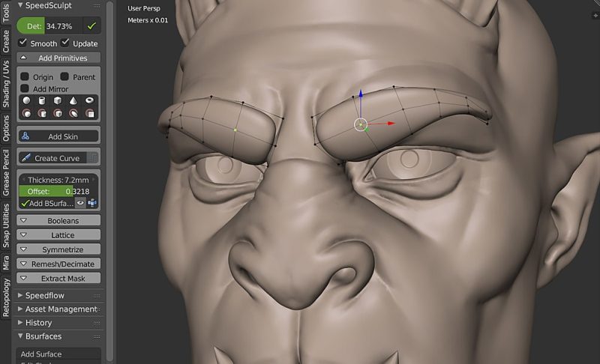Add a sphere primitive

click(x=26, y=100)
